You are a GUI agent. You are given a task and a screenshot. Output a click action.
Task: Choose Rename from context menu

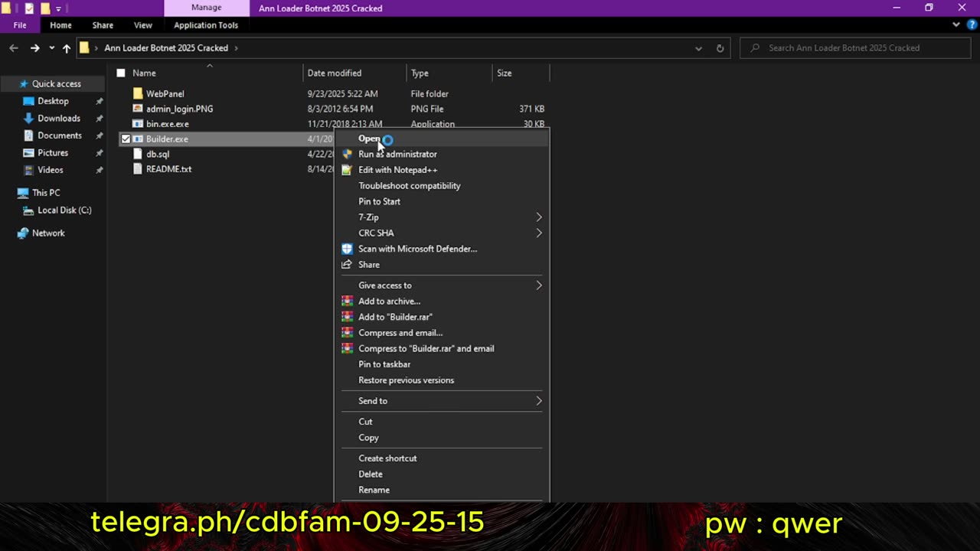(442, 490)
